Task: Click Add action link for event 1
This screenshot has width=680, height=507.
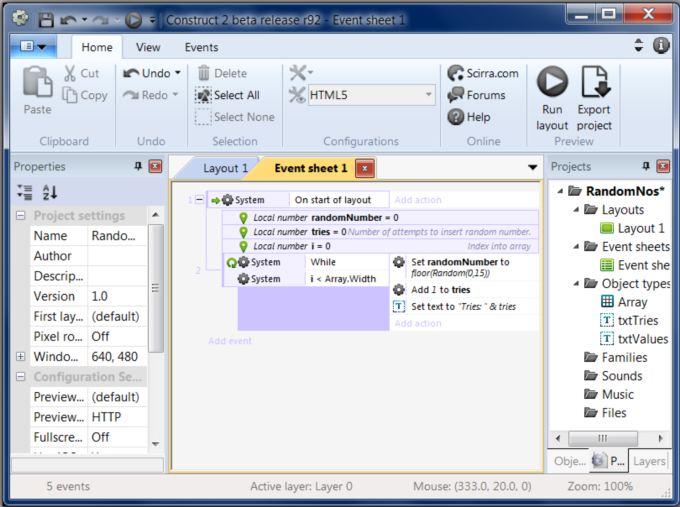Action: click(x=418, y=200)
